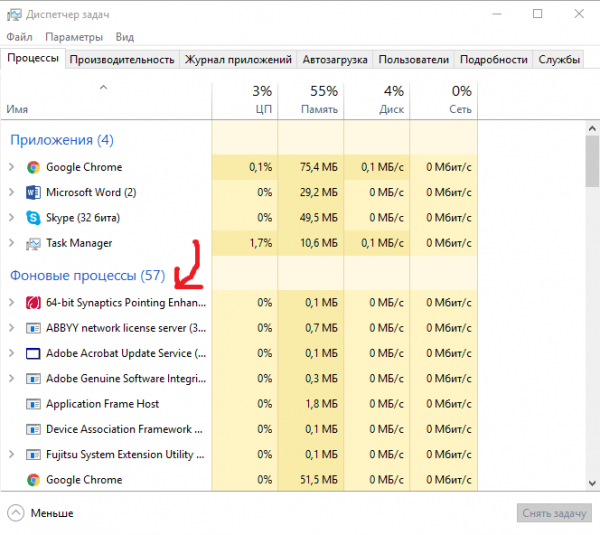Click the 1,7% CPU cell
Image resolution: width=600 pixels, height=535 pixels.
pos(245,243)
